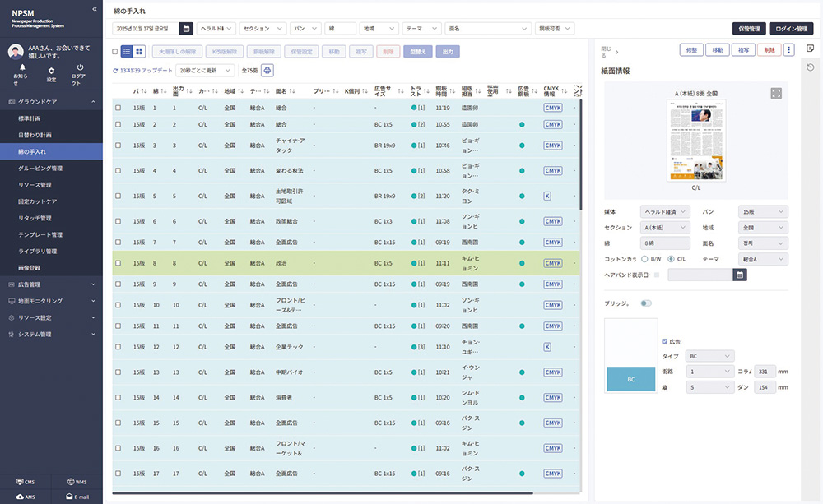Click the 出力 button in the toolbar

pos(448,52)
